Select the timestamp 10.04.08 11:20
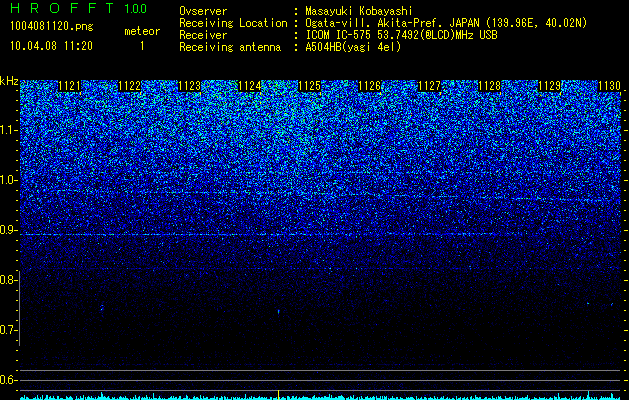Image resolution: width=629 pixels, height=400 pixels. click(x=52, y=46)
